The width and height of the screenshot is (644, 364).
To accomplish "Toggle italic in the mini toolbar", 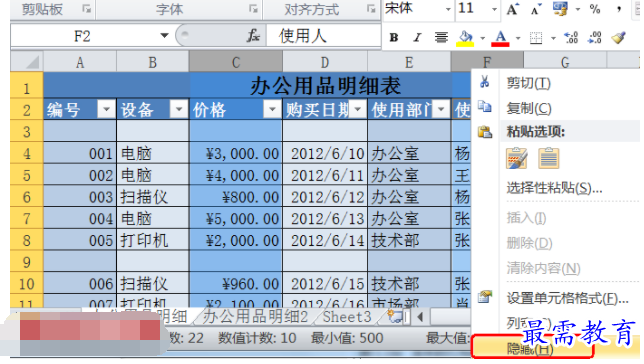I will [x=417, y=37].
